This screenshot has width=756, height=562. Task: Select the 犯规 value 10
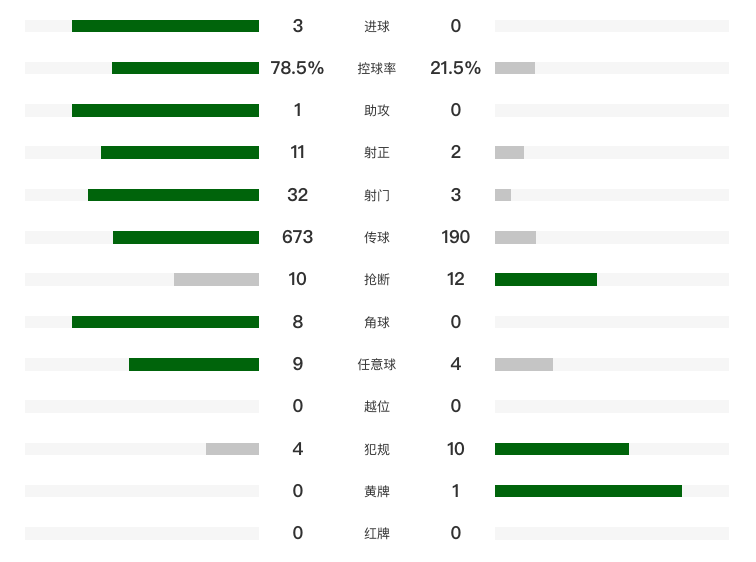(455, 449)
